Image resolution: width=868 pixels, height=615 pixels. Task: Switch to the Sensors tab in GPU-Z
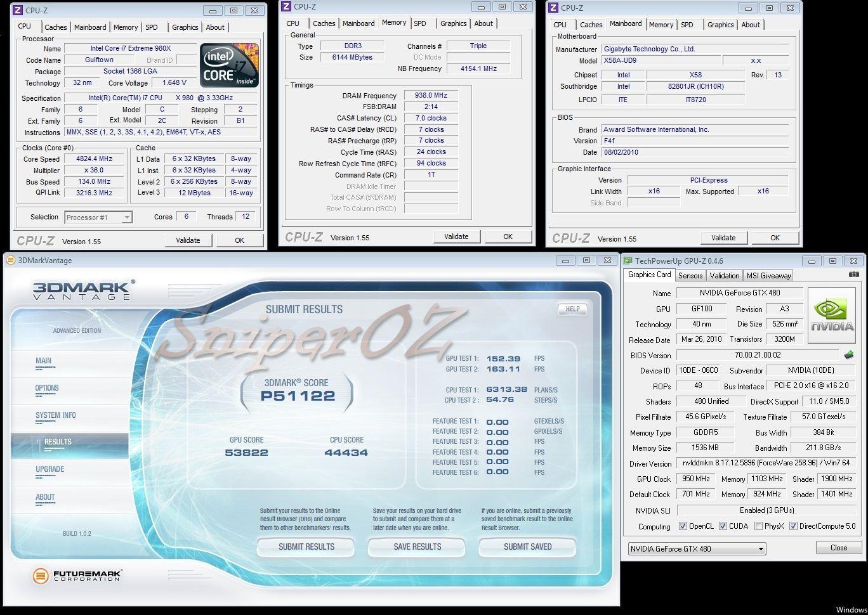click(690, 276)
